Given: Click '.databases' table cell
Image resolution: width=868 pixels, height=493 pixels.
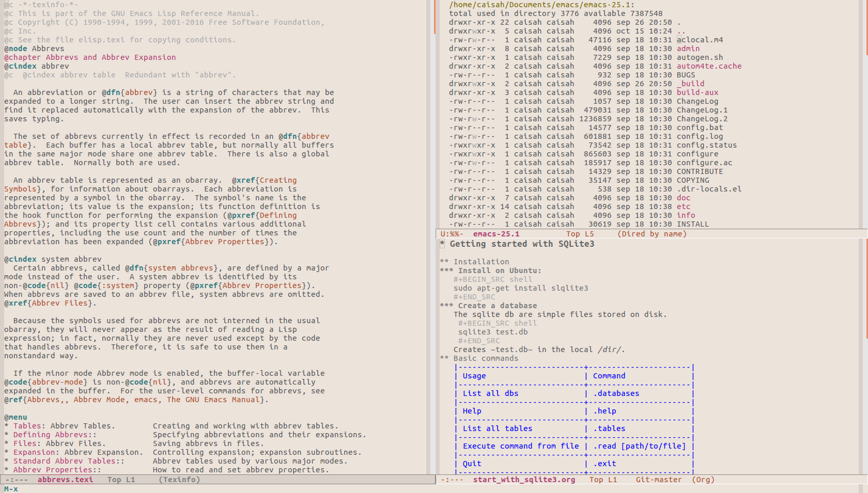Looking at the screenshot, I should click(616, 393).
